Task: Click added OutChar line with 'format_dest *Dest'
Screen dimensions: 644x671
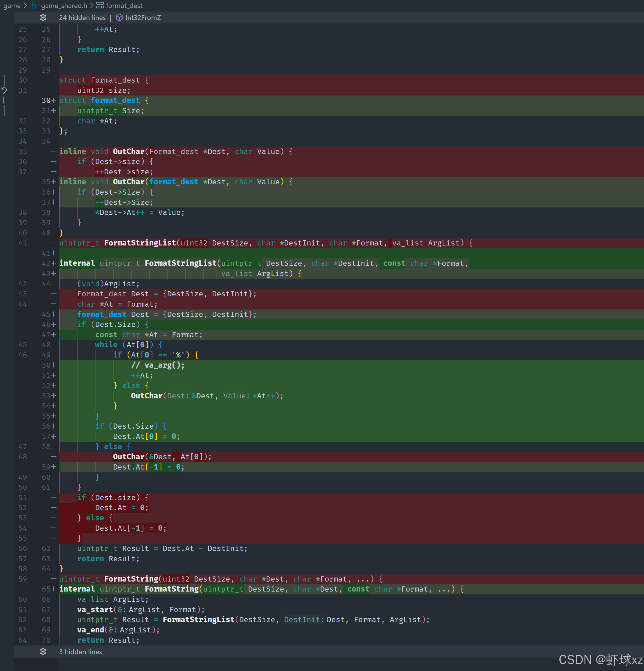Action: click(x=176, y=182)
